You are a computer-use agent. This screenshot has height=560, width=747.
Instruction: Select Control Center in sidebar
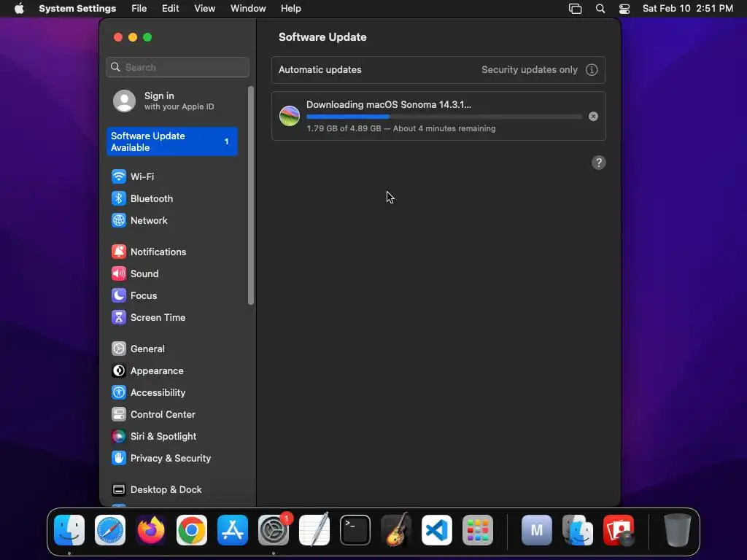point(171,415)
